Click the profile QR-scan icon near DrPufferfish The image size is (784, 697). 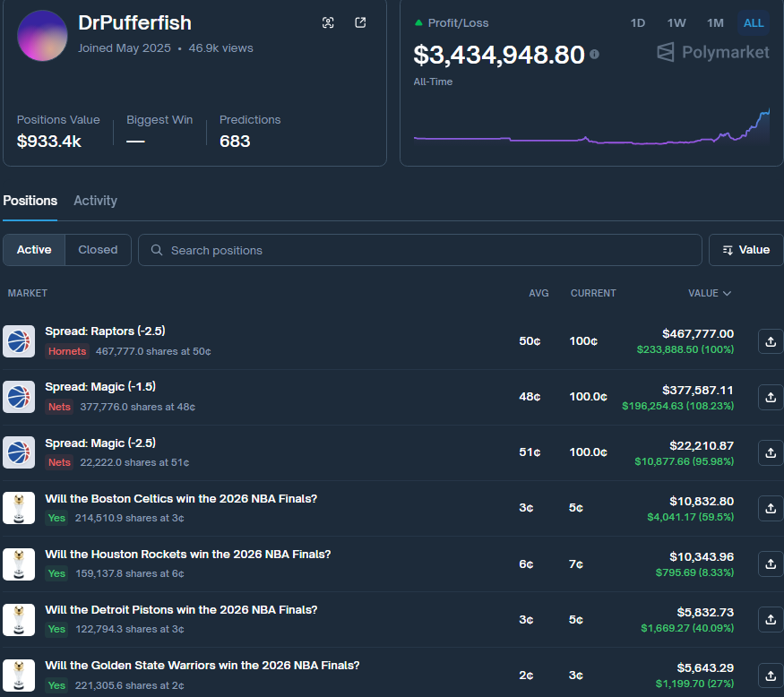(x=328, y=22)
